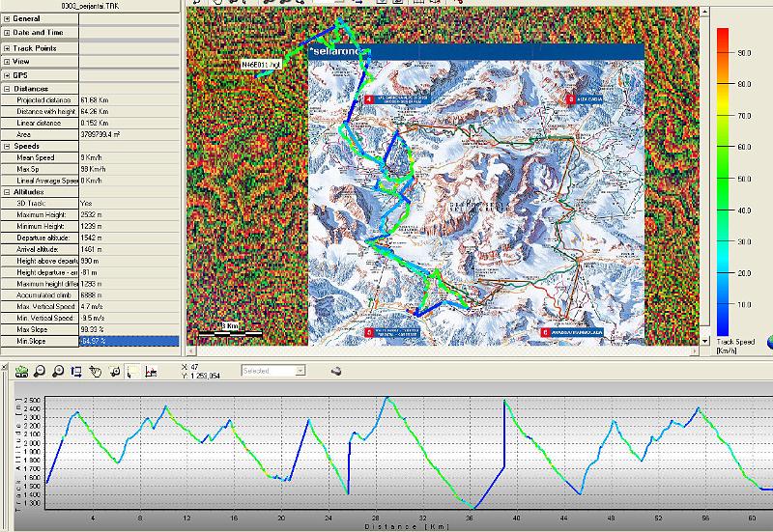The width and height of the screenshot is (773, 532).
Task: Click the Track Speed [Km/h] legend label
Action: pos(735,346)
